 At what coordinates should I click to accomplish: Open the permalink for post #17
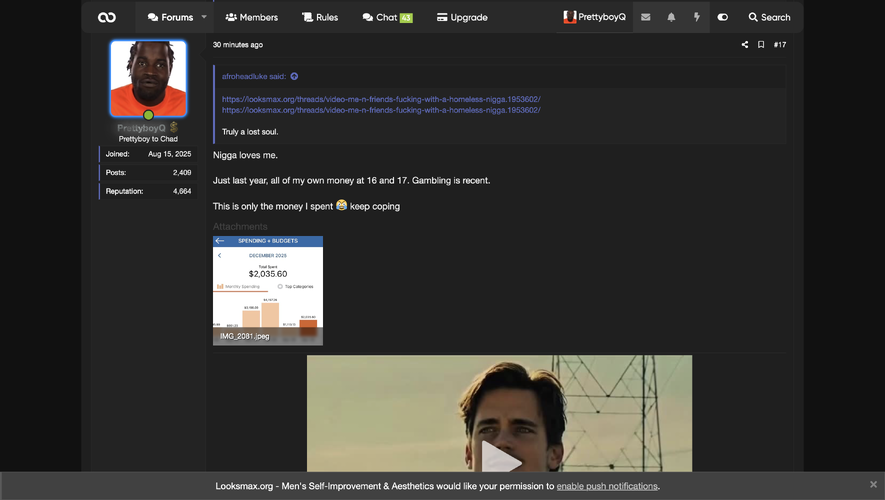point(780,45)
